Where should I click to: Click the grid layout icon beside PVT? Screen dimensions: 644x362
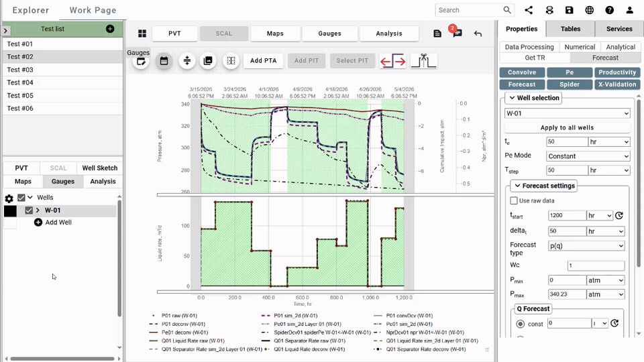click(x=142, y=34)
